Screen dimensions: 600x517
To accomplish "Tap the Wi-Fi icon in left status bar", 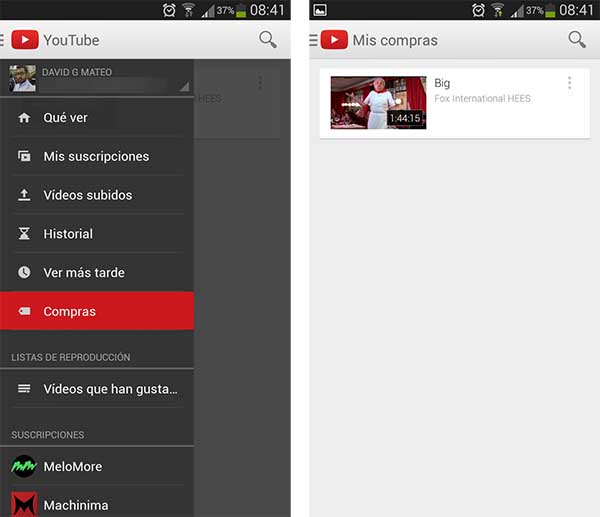I will (x=188, y=10).
